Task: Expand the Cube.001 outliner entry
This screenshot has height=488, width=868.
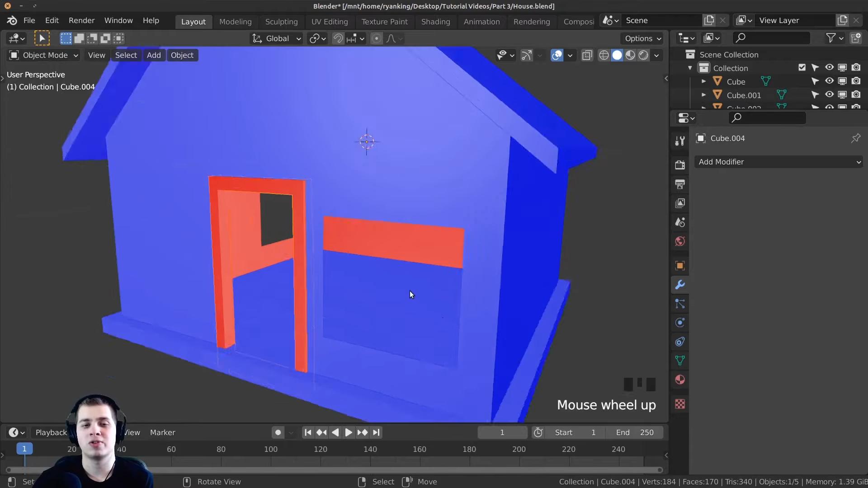Action: coord(703,95)
